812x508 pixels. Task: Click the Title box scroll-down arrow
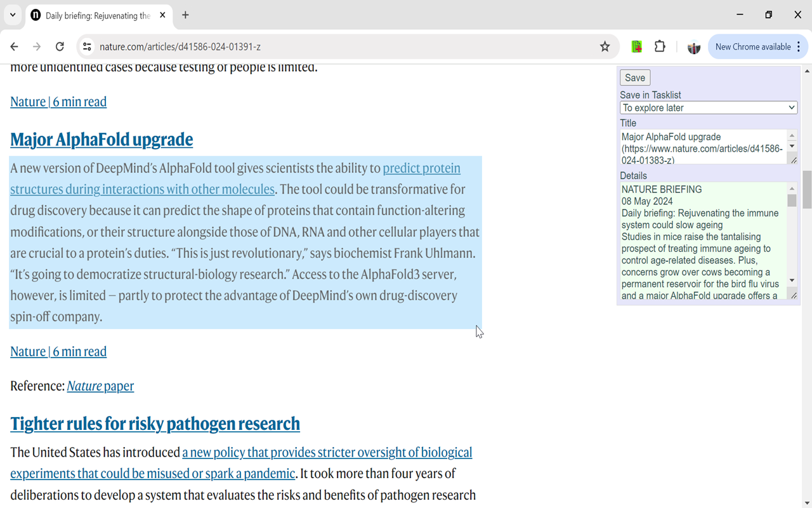[792, 147]
